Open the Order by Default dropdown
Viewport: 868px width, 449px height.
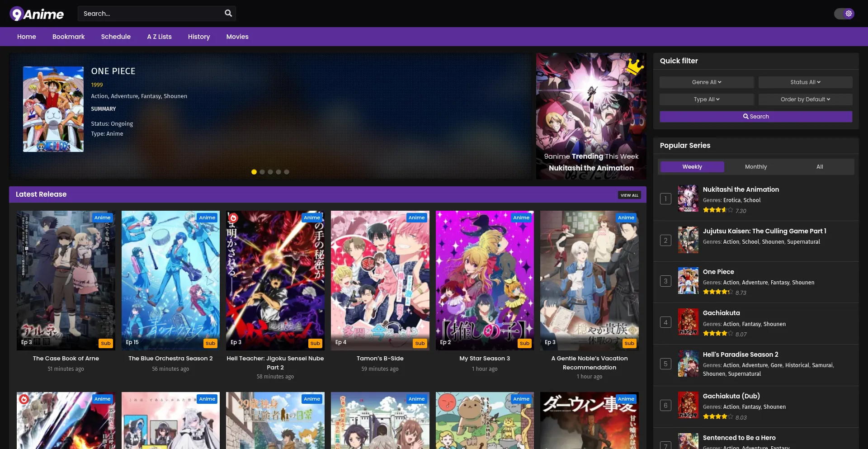click(806, 99)
